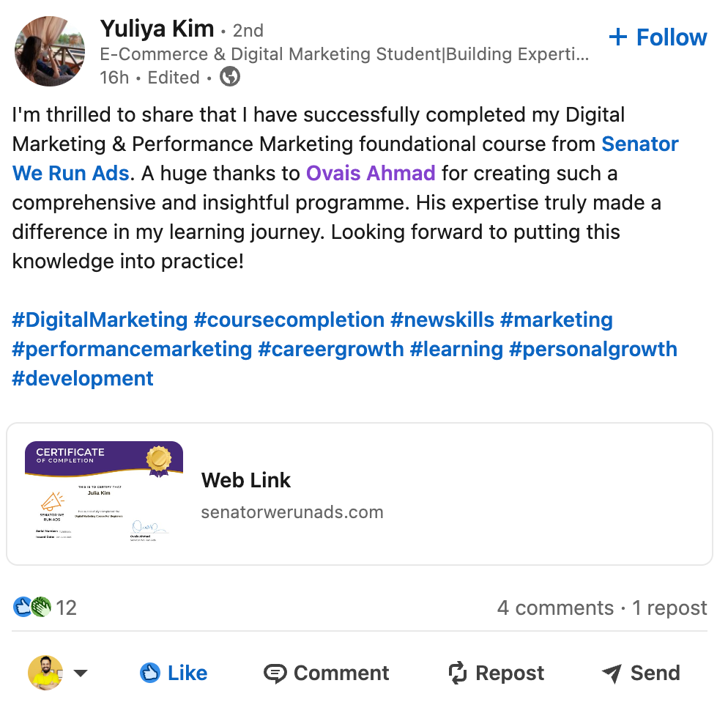Open the reaction emoji icons list

tap(33, 607)
